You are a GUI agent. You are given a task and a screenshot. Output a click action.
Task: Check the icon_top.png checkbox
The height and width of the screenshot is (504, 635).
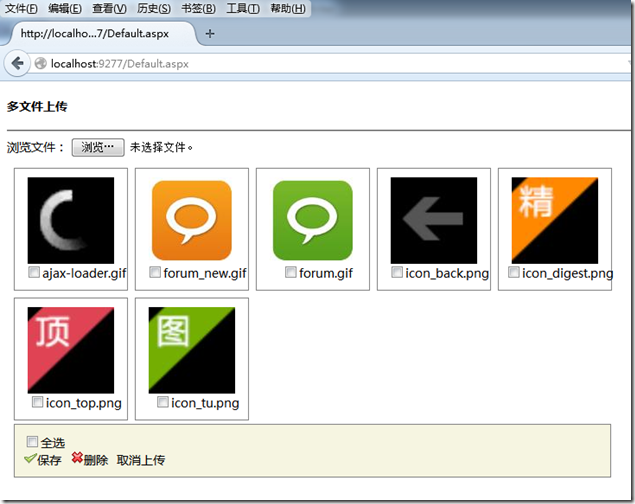click(x=37, y=402)
